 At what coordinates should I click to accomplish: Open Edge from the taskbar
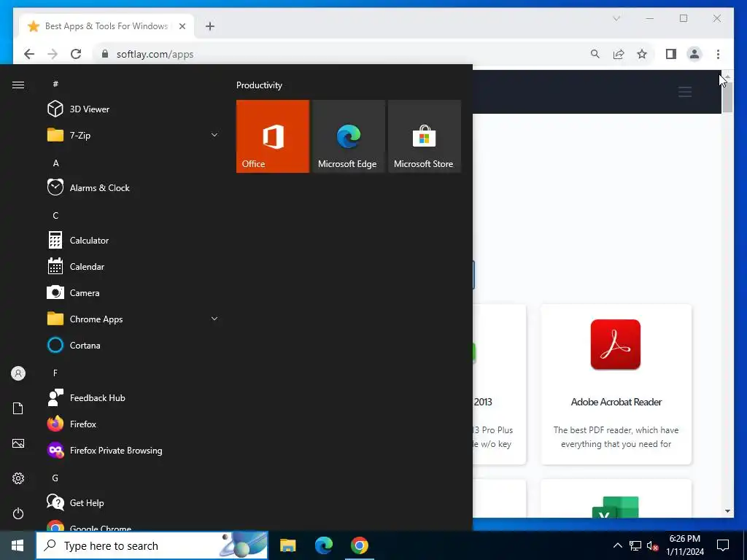point(324,545)
